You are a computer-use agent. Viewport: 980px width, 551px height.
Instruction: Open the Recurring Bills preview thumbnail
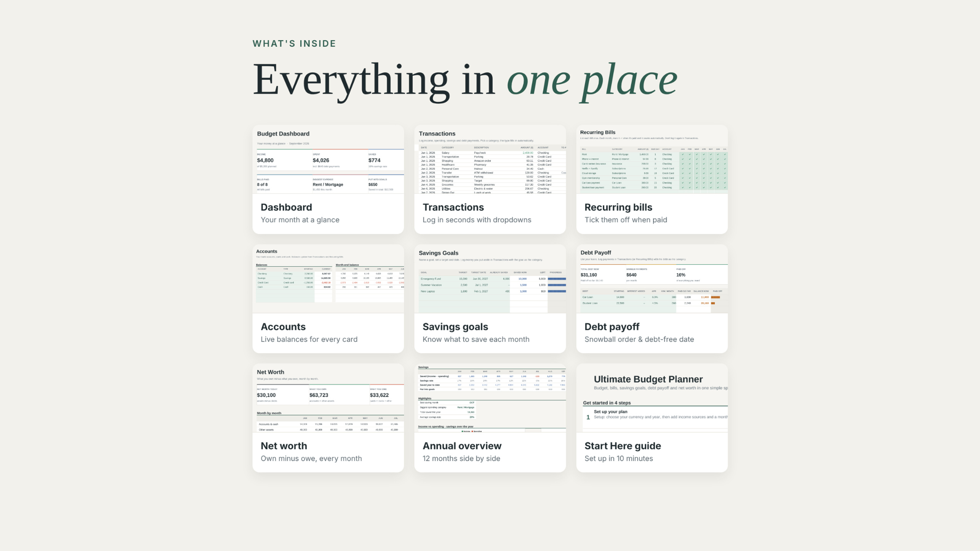(652, 159)
